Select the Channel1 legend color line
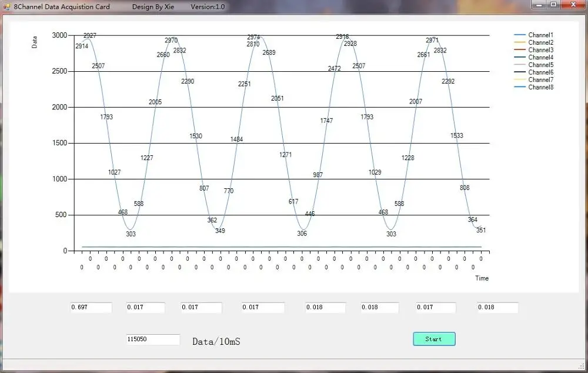Image resolution: width=588 pixels, height=373 pixels. [519, 35]
